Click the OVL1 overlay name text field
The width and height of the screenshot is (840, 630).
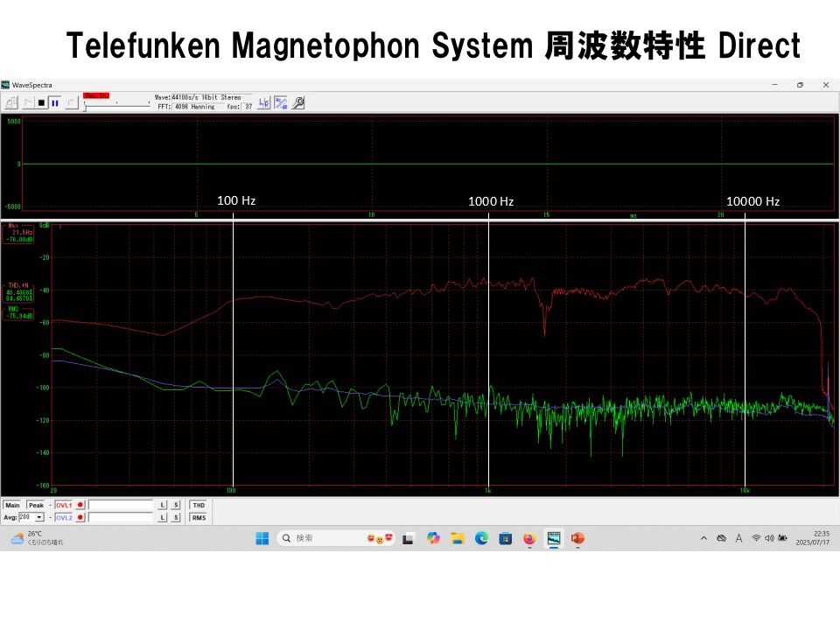click(121, 505)
